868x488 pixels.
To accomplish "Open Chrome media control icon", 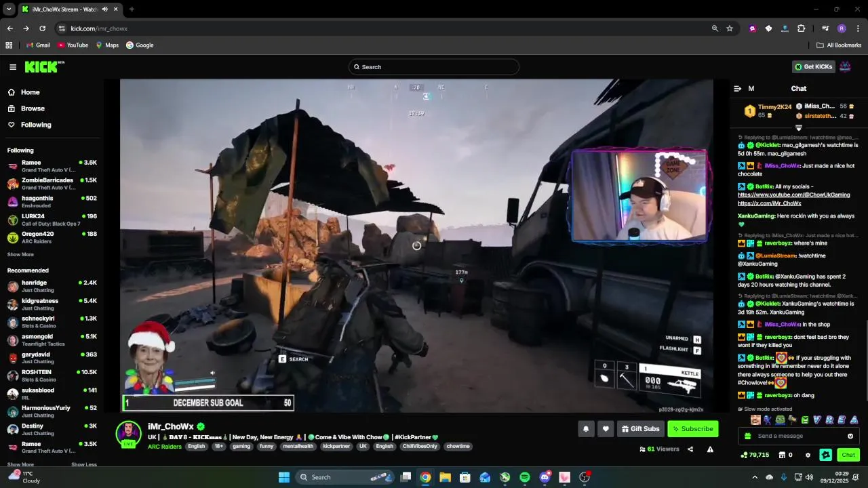I will pos(825,28).
